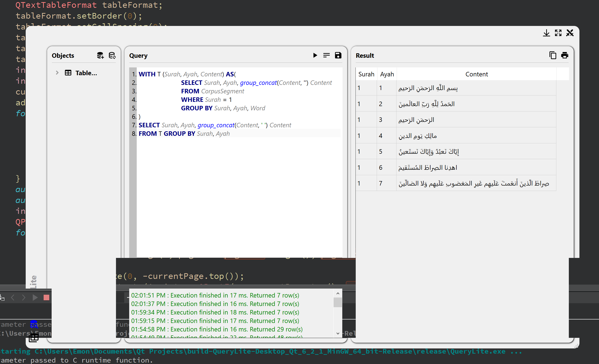Viewport: 599px width, 364px height.
Task: Click the format query lines icon
Action: point(326,55)
